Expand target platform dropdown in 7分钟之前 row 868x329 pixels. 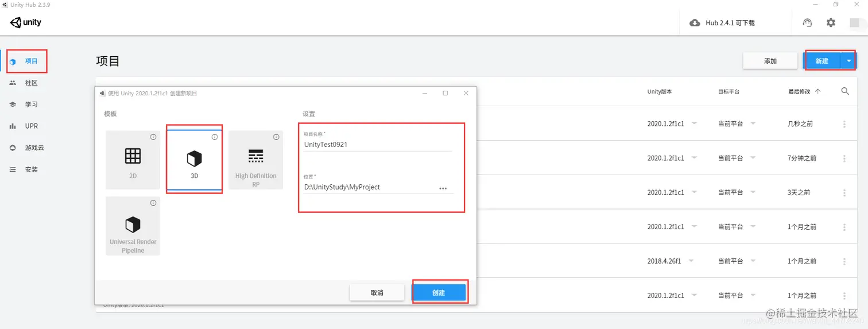753,158
